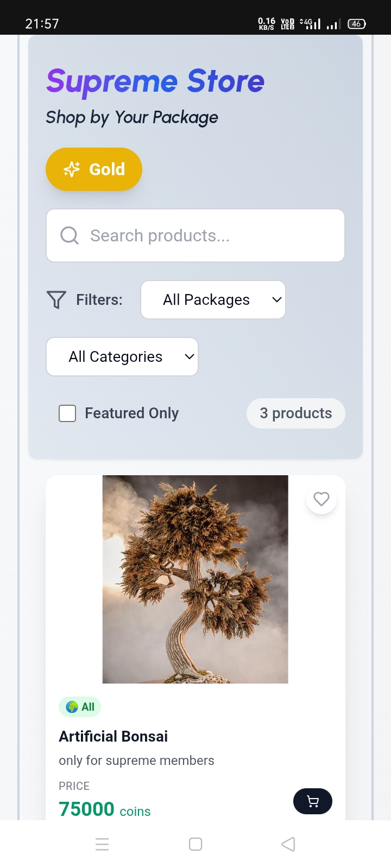Tap the funnel filter icon

(56, 299)
